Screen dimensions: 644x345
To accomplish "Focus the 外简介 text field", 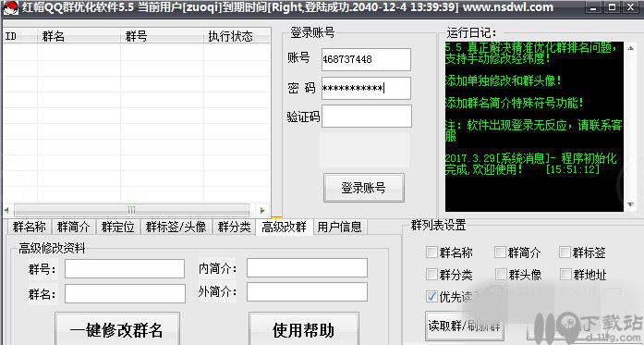I will click(307, 292).
